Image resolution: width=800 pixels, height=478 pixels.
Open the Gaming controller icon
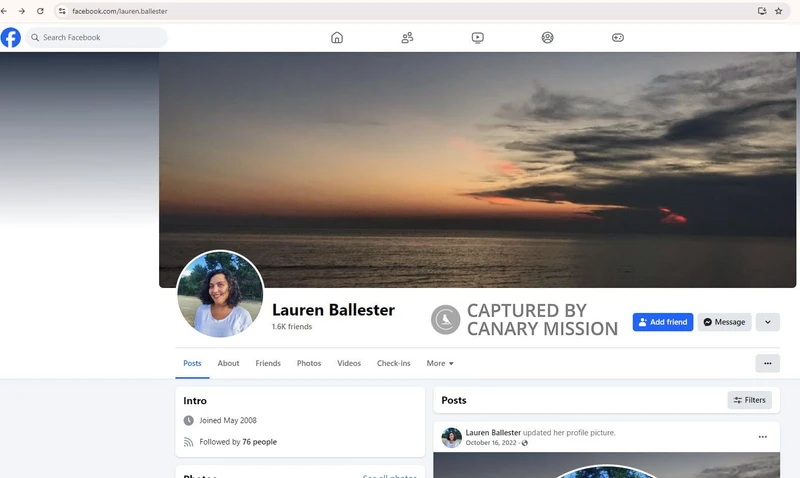pos(618,37)
